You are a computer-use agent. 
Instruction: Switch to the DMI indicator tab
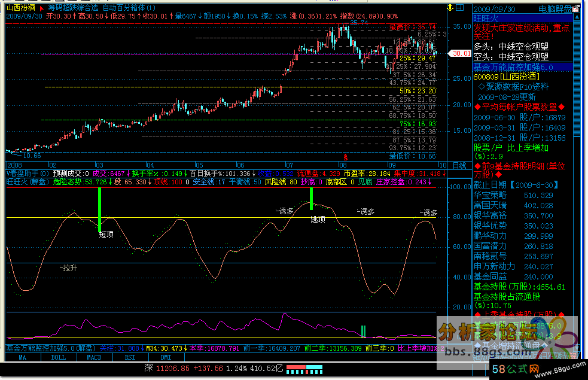pyautogui.click(x=166, y=357)
